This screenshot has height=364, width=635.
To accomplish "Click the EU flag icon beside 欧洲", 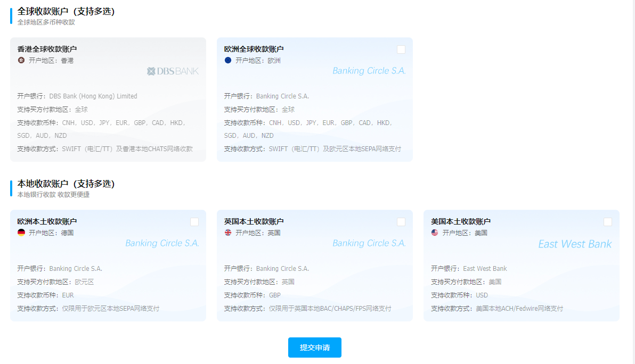I will [x=228, y=60].
